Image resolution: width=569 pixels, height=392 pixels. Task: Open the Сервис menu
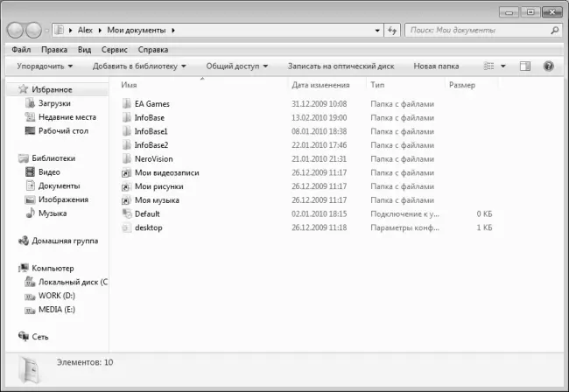click(x=115, y=50)
